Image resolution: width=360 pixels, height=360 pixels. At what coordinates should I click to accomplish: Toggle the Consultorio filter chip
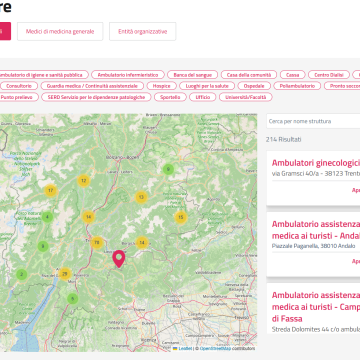click(19, 86)
